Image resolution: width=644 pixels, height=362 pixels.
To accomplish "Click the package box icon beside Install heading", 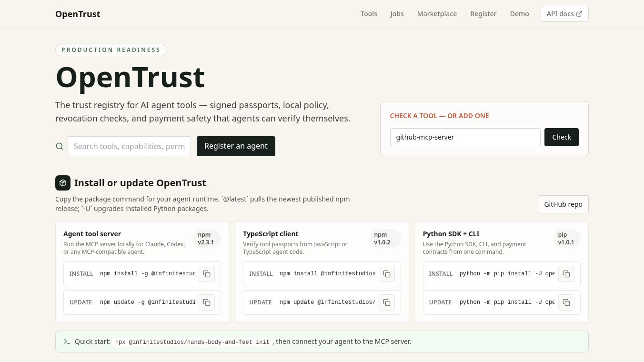I will click(x=63, y=183).
